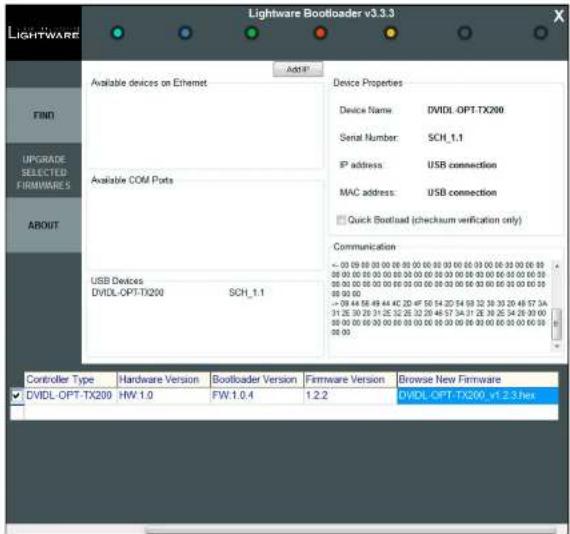Select Upgrade Selected Firmwares
The height and width of the screenshot is (534, 570).
pos(44,172)
